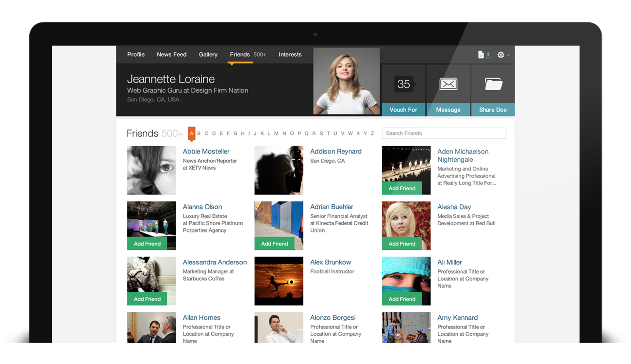Screen dimensions: 631x364
Task: Filter friends by letter J
Action: (255, 133)
